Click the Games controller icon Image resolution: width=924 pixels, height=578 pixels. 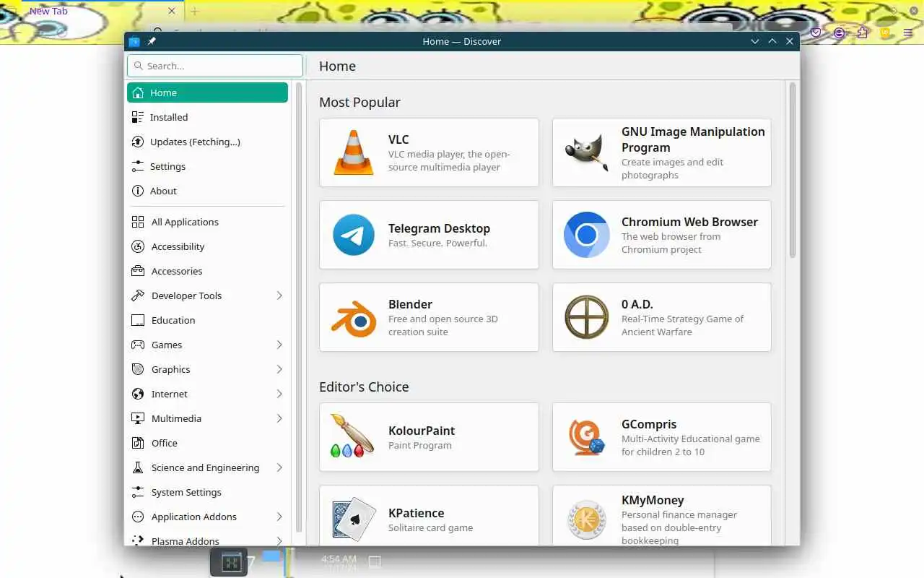click(138, 345)
